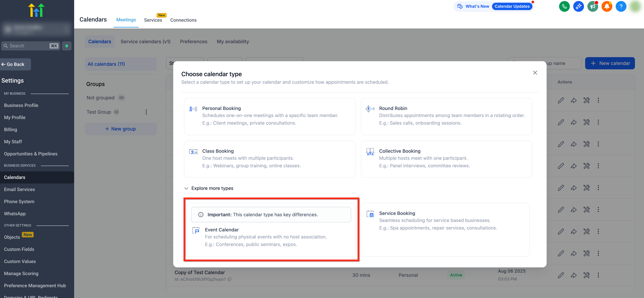Click the megaphone announcements icon
The height and width of the screenshot is (298, 644).
(x=592, y=7)
